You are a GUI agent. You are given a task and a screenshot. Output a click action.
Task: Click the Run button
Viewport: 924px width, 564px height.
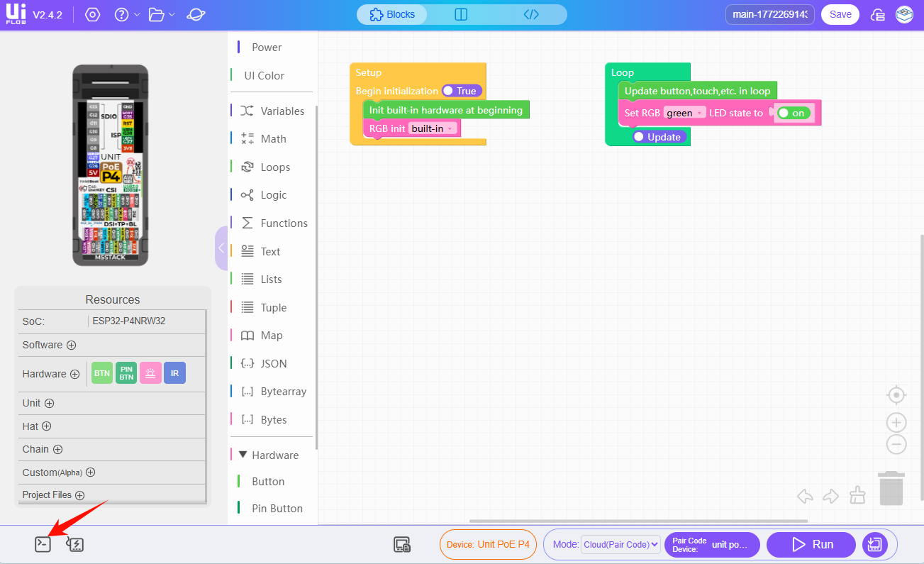tap(811, 544)
